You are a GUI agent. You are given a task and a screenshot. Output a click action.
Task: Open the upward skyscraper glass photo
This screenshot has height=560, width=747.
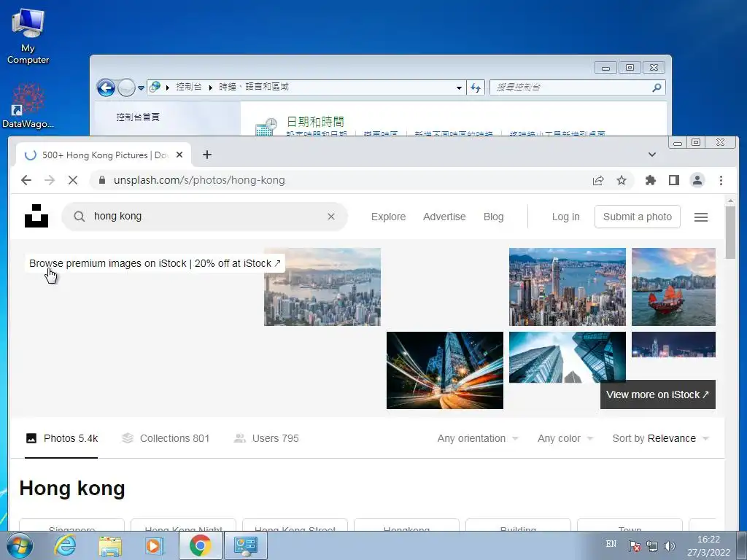tap(567, 357)
